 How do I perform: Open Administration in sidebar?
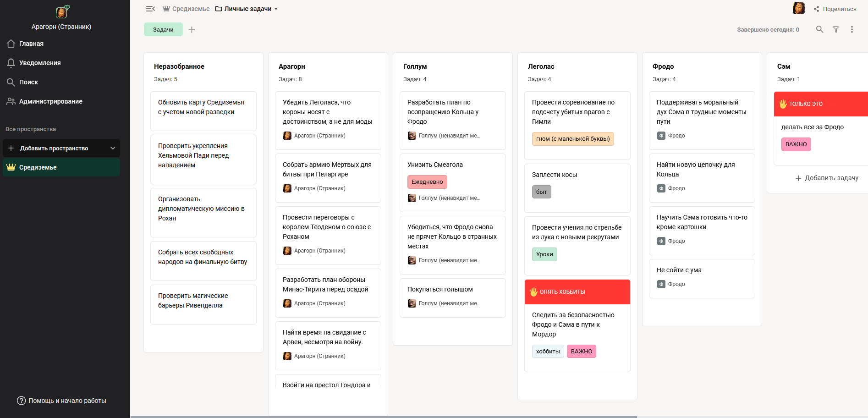50,101
